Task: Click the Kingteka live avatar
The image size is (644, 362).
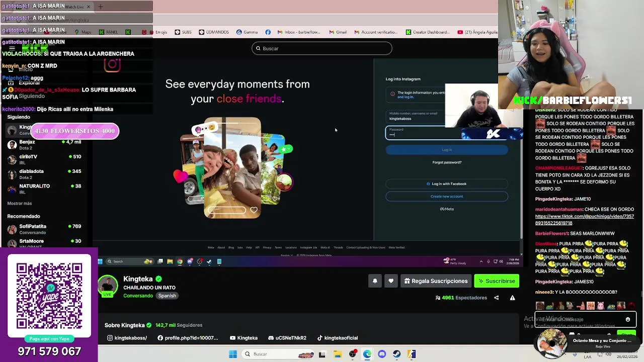Action: (x=107, y=286)
